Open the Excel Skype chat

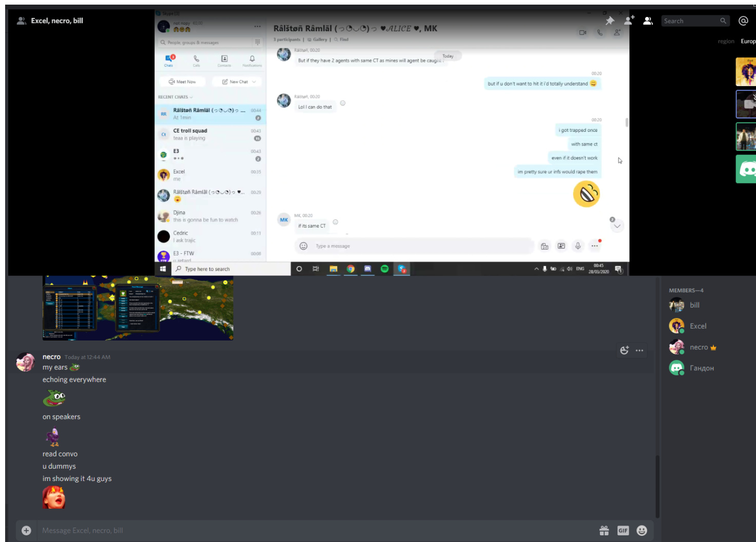click(x=210, y=175)
